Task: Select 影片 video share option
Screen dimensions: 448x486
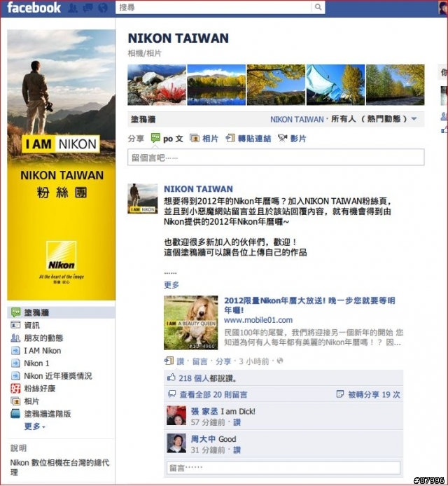Action: coord(292,138)
